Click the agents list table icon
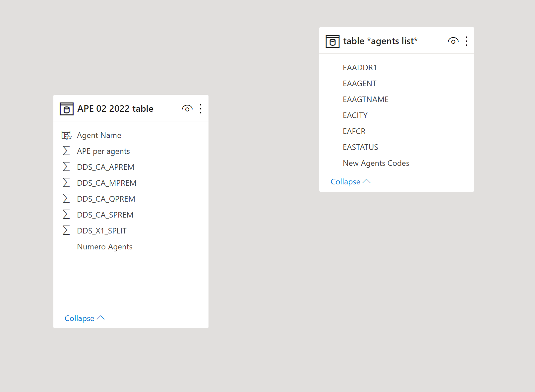 (x=332, y=41)
